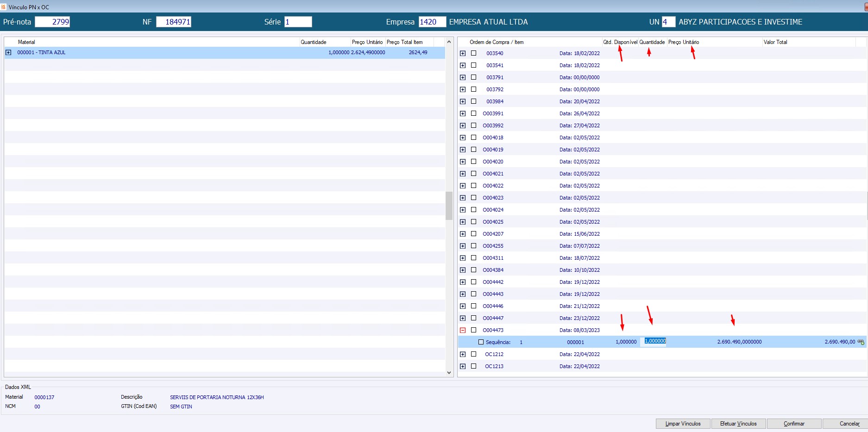Confirm with the Confirmar button
Image resolution: width=868 pixels, height=432 pixels.
point(794,424)
